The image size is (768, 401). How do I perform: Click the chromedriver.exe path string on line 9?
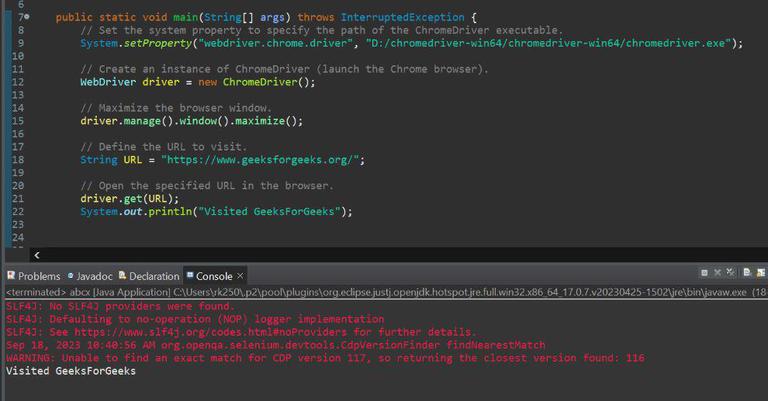point(549,43)
